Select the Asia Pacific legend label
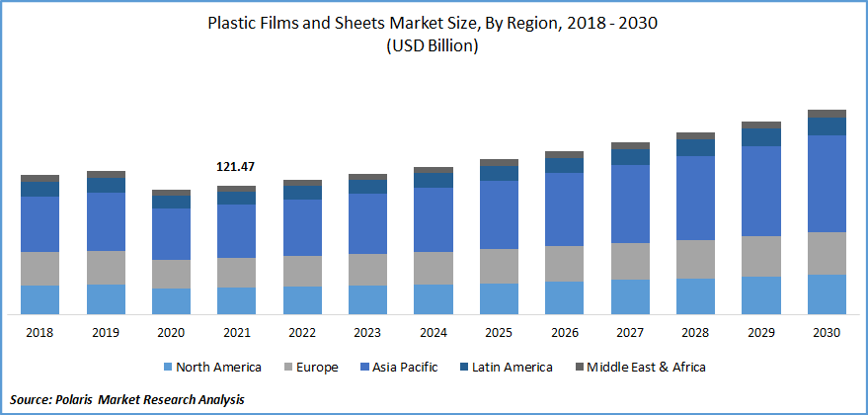Image resolution: width=868 pixels, height=415 pixels. pyautogui.click(x=405, y=367)
